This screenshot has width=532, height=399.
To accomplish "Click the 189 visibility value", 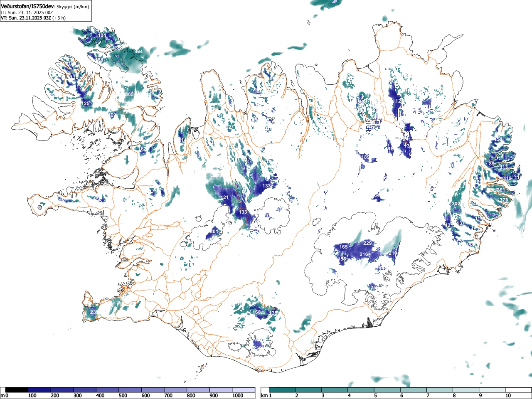I will tap(365, 157).
